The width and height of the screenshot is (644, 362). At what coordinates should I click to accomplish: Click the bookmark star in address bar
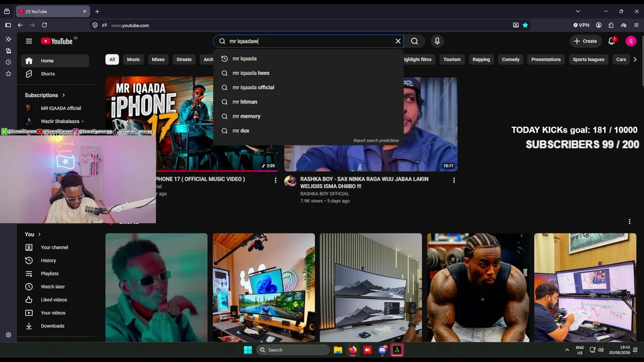[525, 25]
